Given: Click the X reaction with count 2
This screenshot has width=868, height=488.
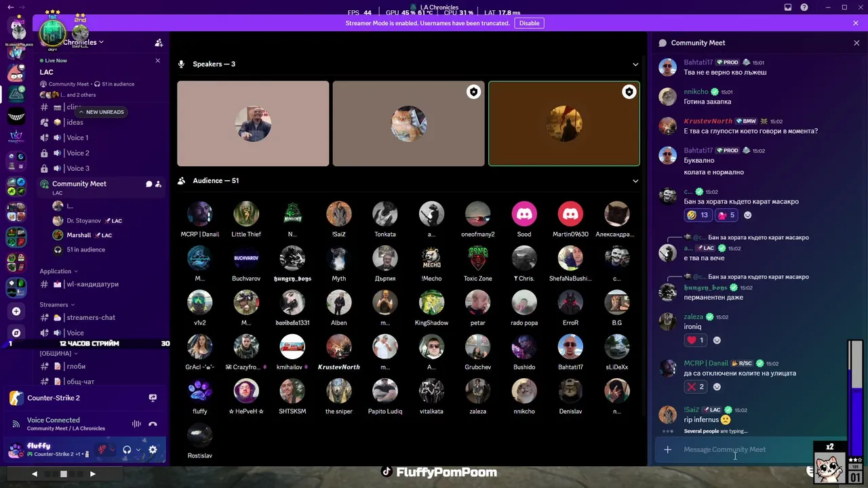Looking at the screenshot, I should (x=696, y=387).
